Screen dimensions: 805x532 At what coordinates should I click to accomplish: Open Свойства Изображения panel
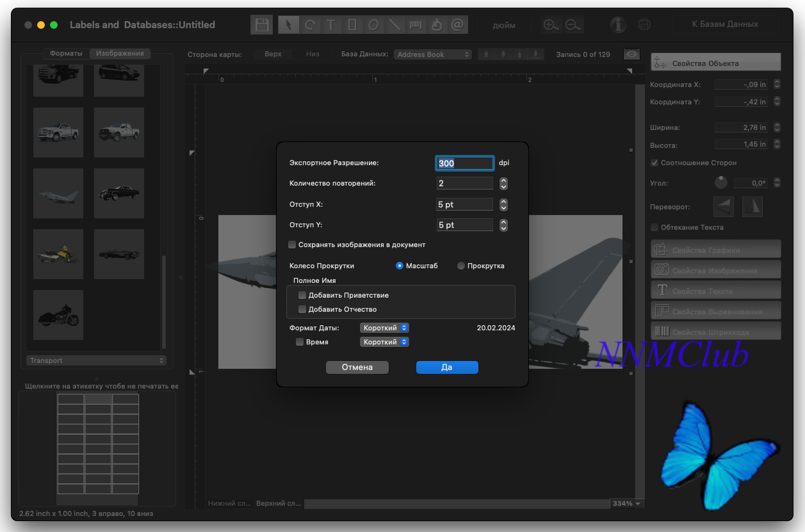[716, 270]
